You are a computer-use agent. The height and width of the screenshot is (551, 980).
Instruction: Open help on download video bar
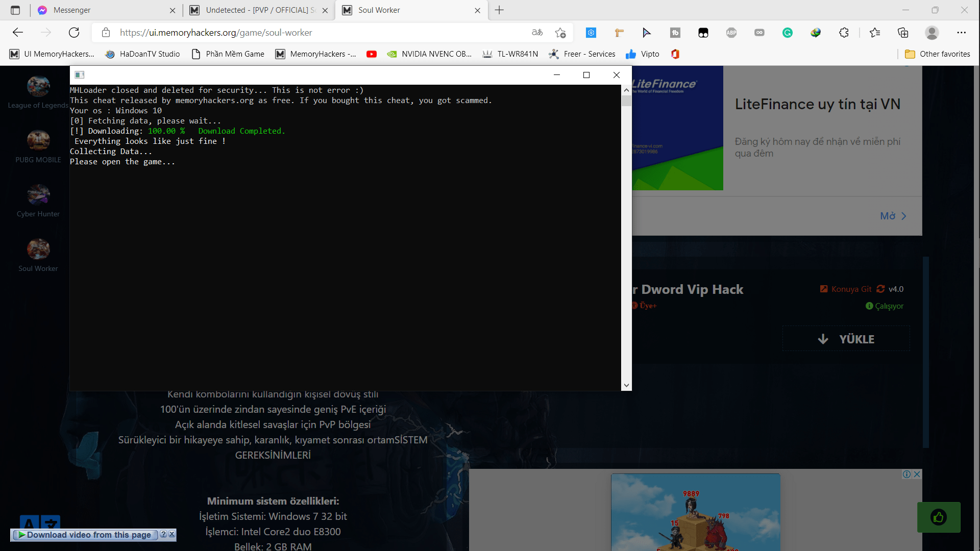163,534
